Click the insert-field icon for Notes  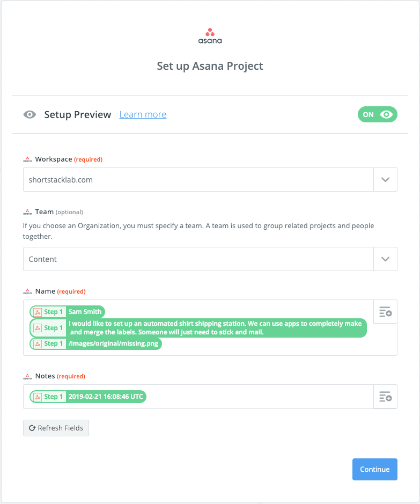[385, 397]
